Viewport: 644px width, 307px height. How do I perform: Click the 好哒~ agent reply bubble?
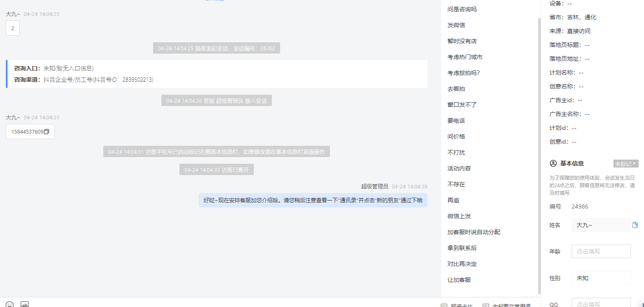(313, 200)
